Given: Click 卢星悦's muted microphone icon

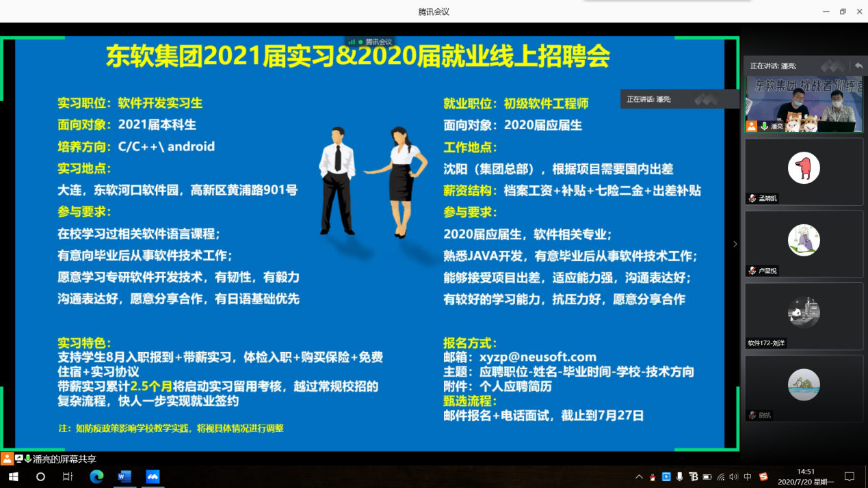Looking at the screenshot, I should [x=752, y=271].
